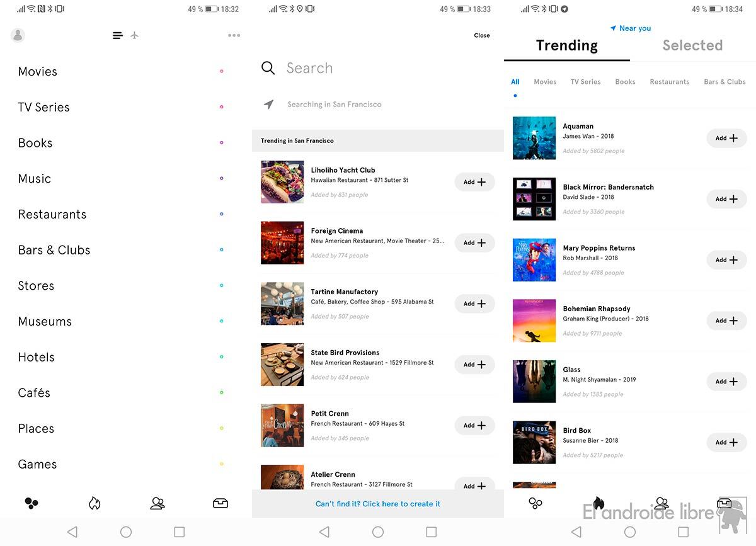756x546 pixels.
Task: Tap the search magnifier icon
Action: click(268, 68)
